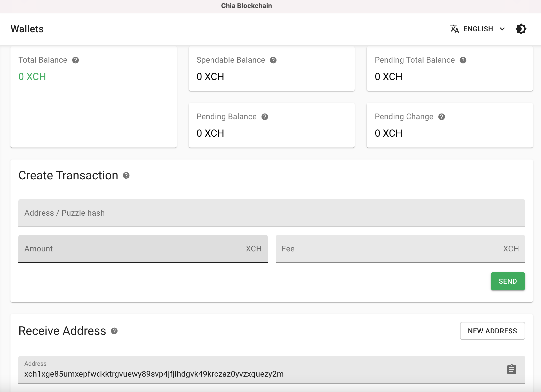Focus the Fee input field
The width and height of the screenshot is (541, 392).
(400, 249)
